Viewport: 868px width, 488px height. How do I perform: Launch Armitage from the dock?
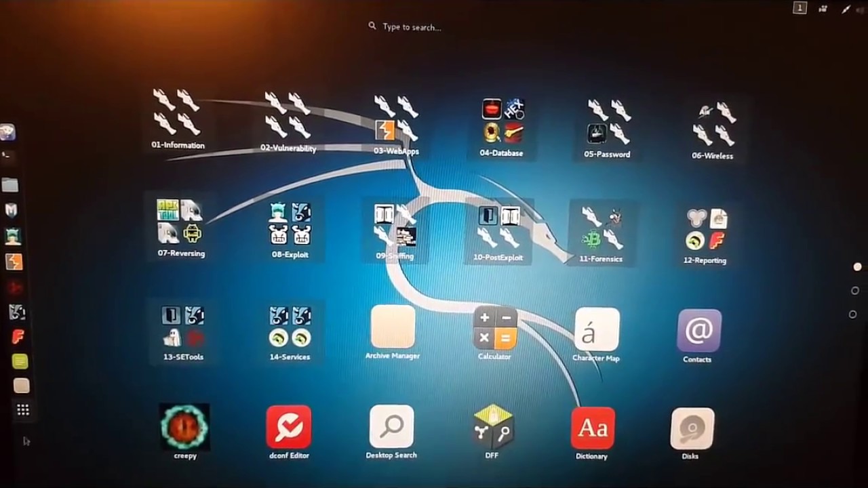(13, 237)
